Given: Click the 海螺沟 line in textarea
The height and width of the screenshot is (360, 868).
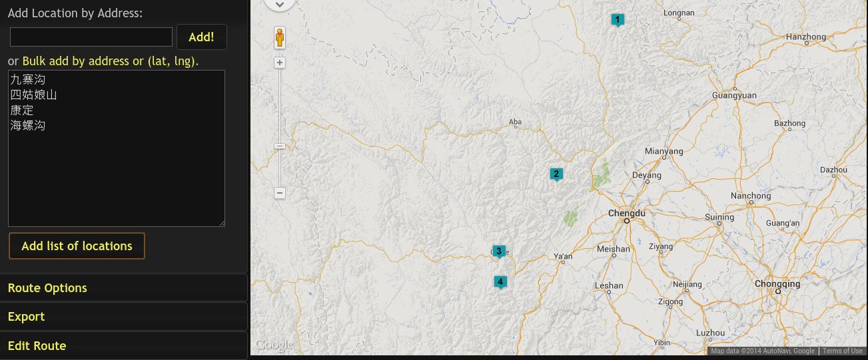Looking at the screenshot, I should click(x=28, y=125).
